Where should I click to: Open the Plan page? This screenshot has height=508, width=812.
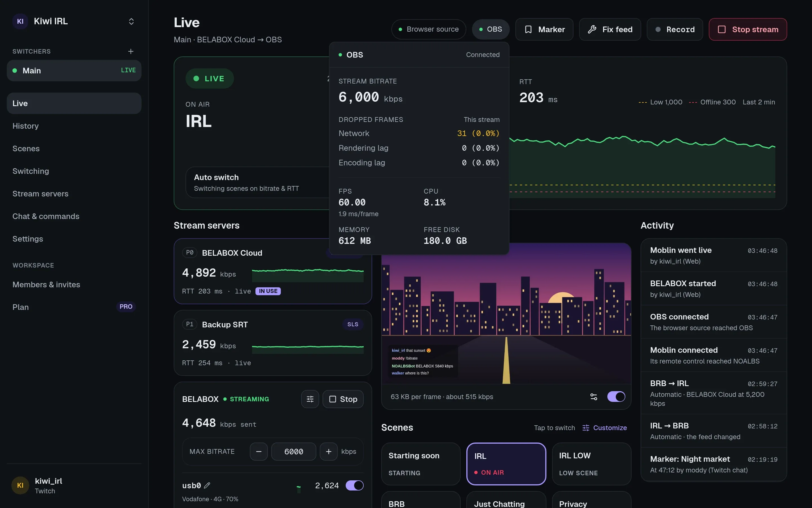coord(74,307)
